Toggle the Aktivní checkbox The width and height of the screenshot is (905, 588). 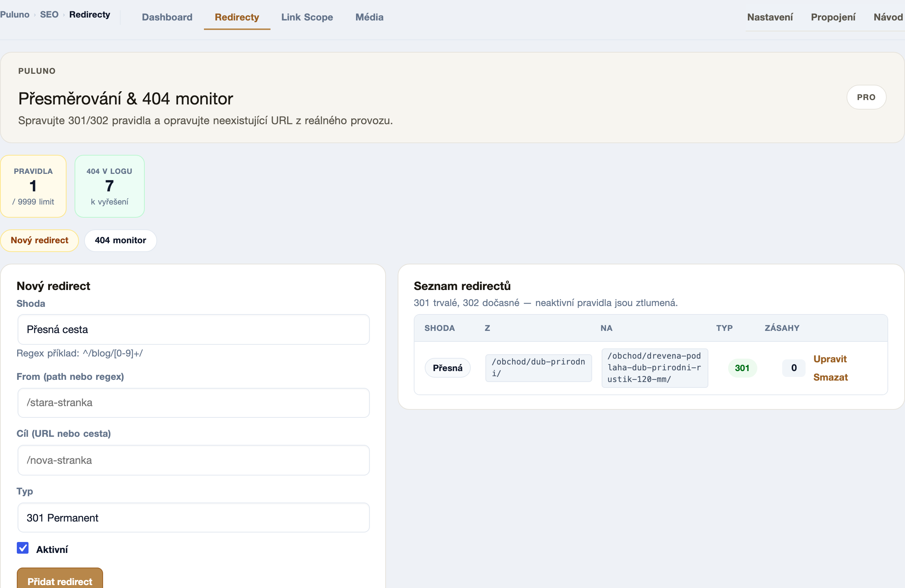pos(23,548)
